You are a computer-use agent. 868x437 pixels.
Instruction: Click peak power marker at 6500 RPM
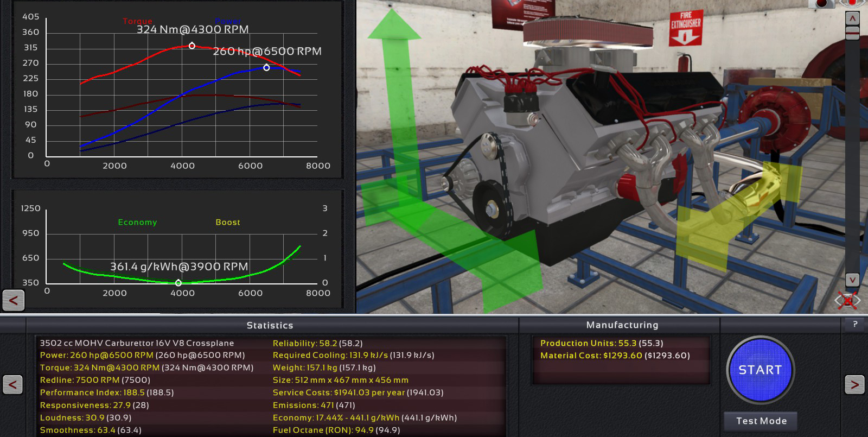[x=266, y=68]
